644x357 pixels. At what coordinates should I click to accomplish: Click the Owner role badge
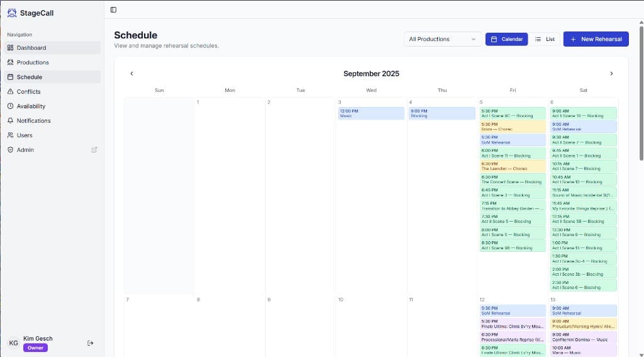point(35,348)
